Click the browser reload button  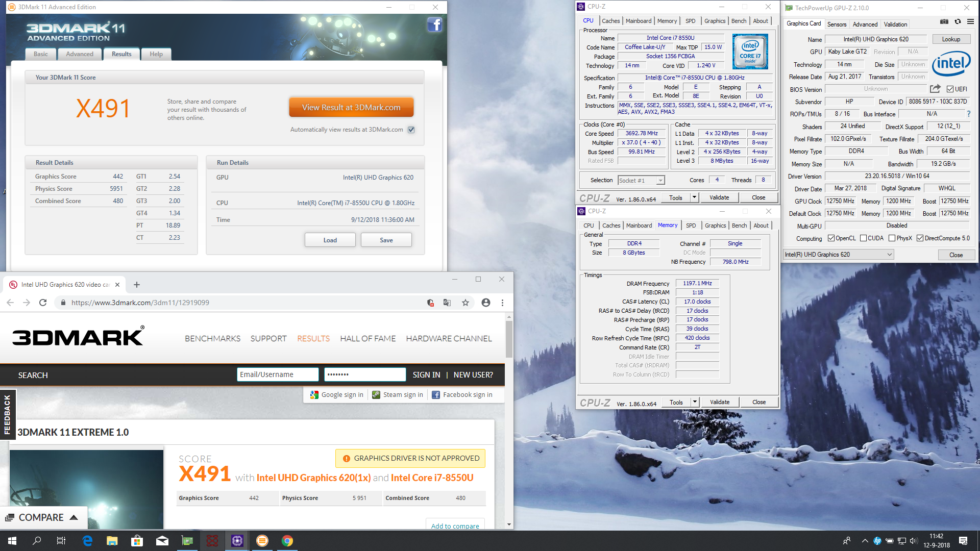[x=43, y=303]
